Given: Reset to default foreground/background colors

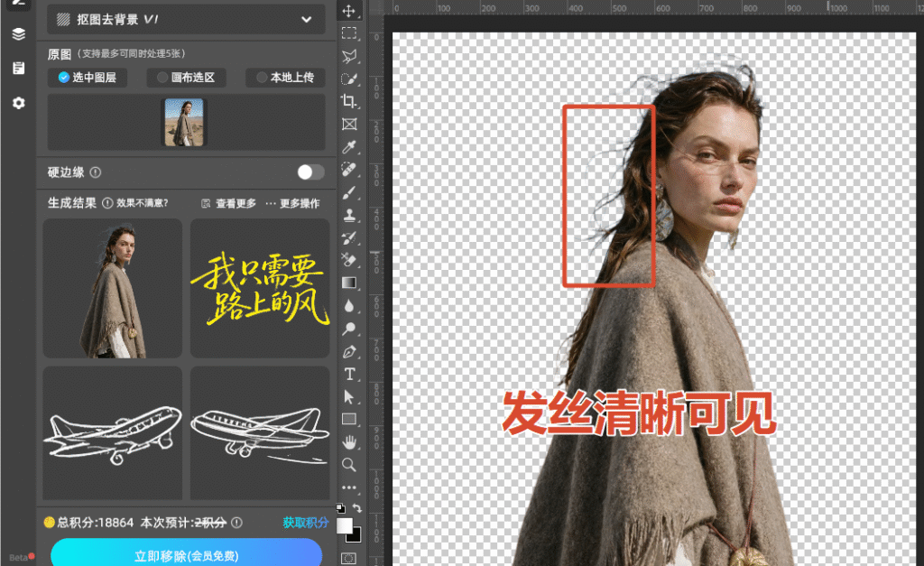Looking at the screenshot, I should click(340, 507).
